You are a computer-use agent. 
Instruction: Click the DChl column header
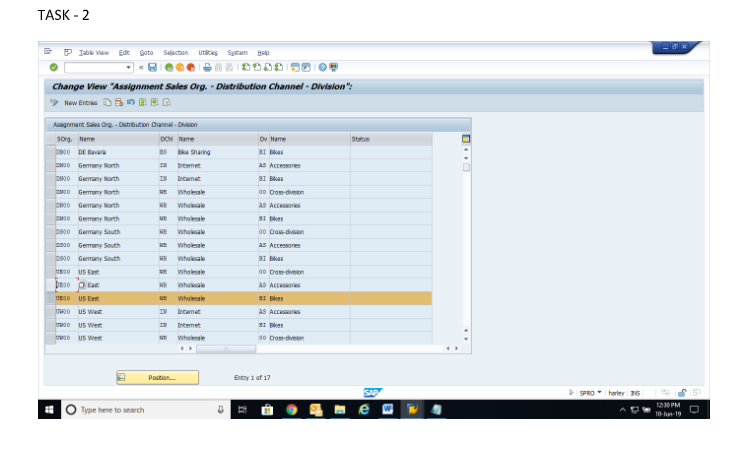167,139
